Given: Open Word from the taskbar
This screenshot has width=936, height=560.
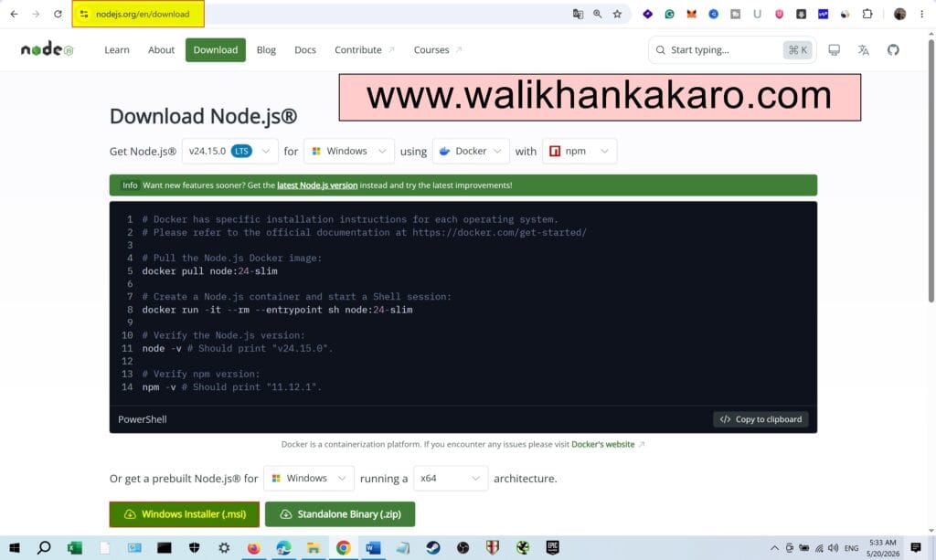Looking at the screenshot, I should (x=373, y=547).
